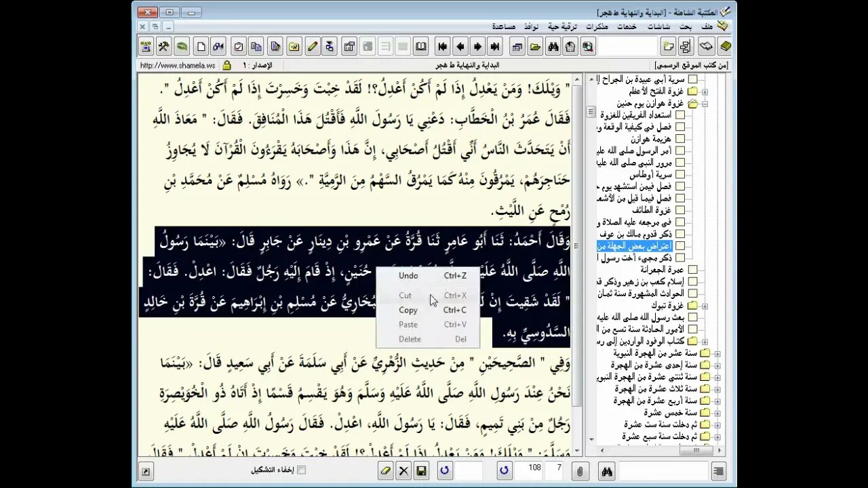The height and width of the screenshot is (488, 868).
Task: Click the paperclip icon in bottom bar
Action: click(580, 470)
